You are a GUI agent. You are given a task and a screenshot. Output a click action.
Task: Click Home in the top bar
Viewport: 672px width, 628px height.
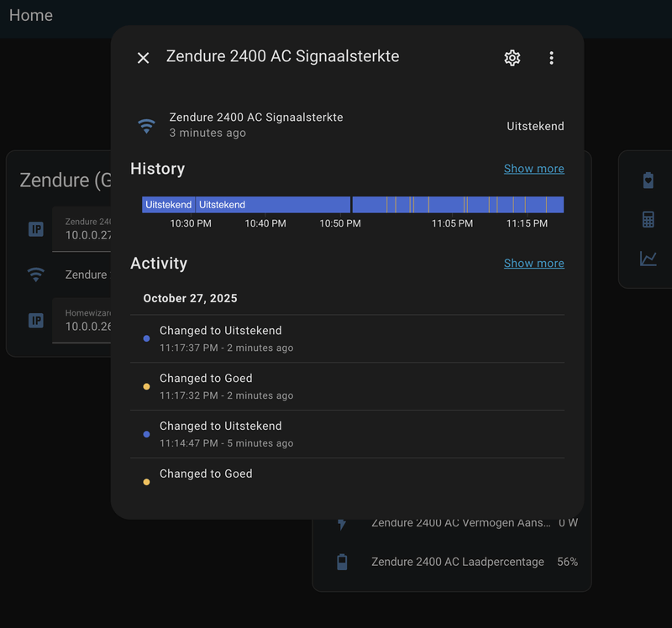[31, 15]
